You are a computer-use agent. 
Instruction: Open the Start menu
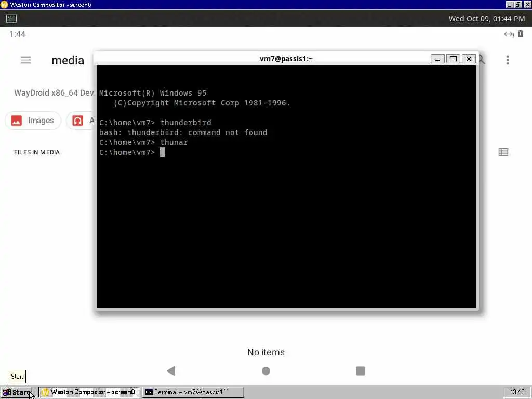pyautogui.click(x=16, y=392)
